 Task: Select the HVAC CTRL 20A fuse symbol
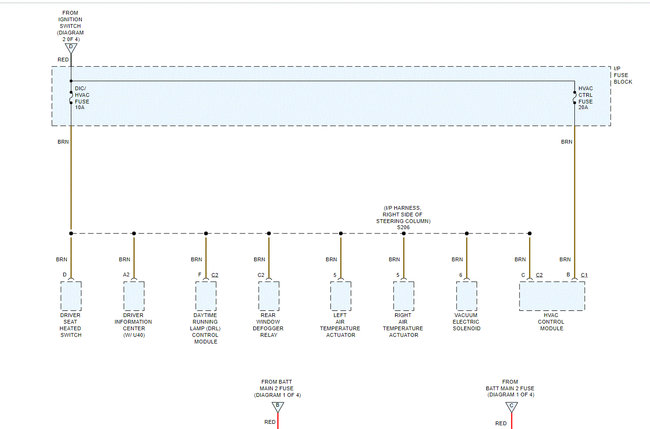[575, 97]
